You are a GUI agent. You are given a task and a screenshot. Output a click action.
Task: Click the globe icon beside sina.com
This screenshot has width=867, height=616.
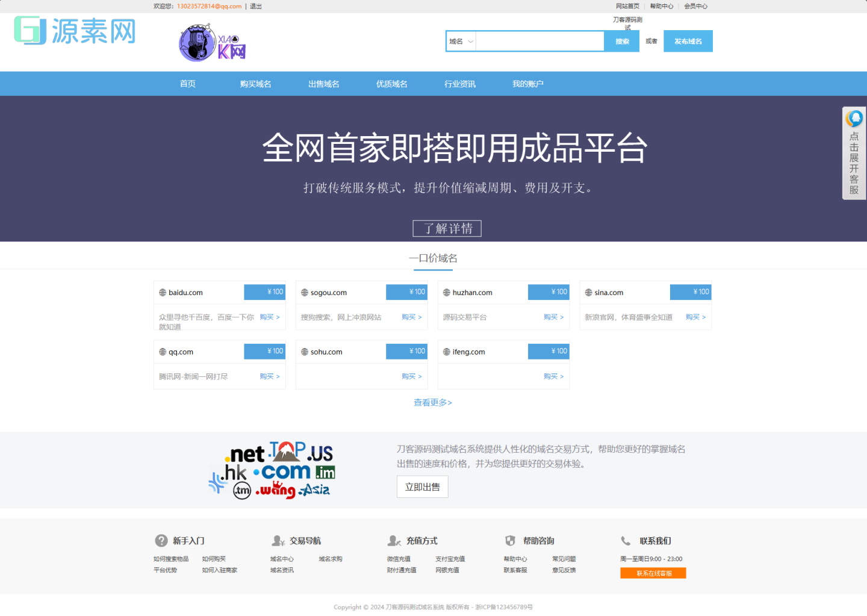click(x=589, y=293)
